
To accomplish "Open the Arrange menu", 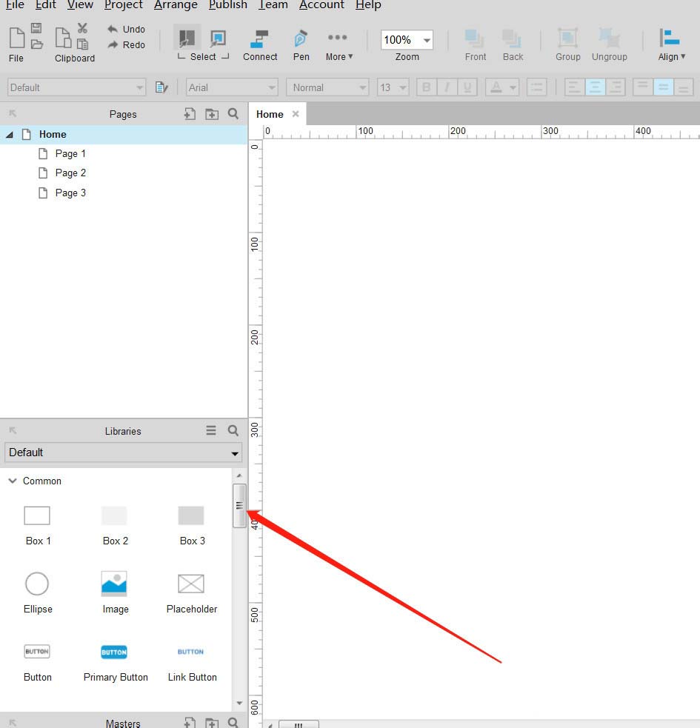I will pyautogui.click(x=176, y=5).
